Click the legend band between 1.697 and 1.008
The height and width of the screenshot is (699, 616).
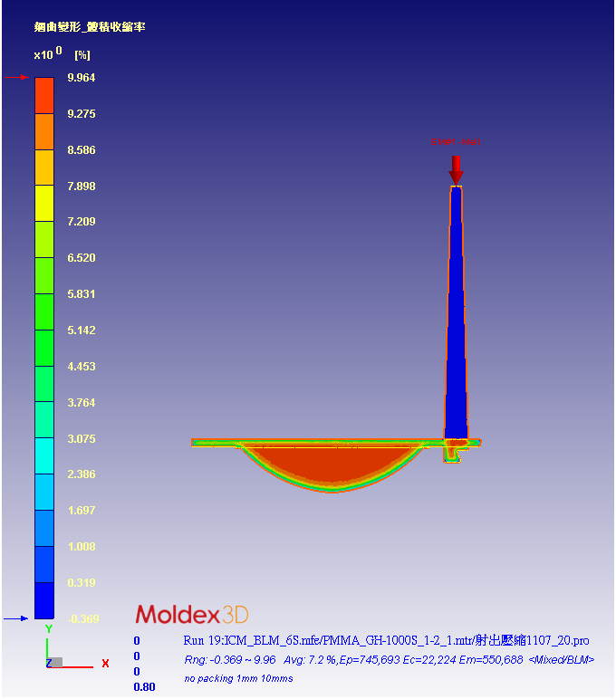click(x=44, y=528)
